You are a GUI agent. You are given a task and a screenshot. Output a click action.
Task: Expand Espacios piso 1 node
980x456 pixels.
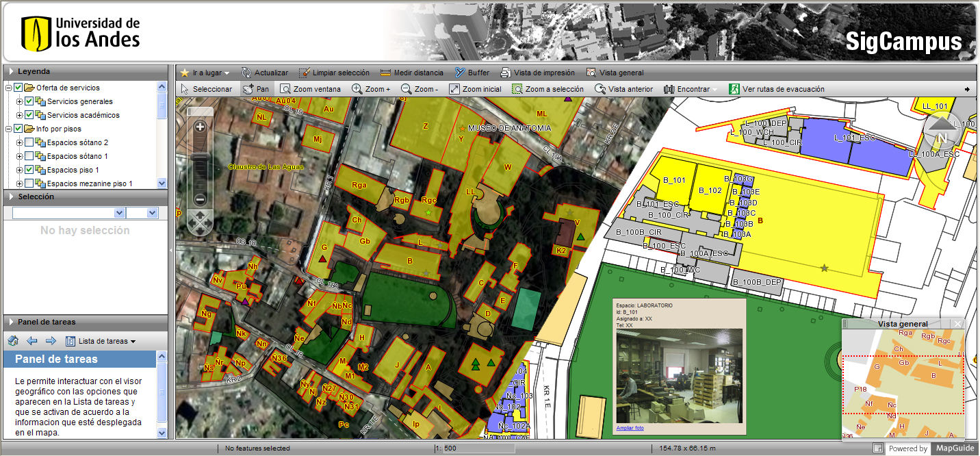click(x=19, y=170)
